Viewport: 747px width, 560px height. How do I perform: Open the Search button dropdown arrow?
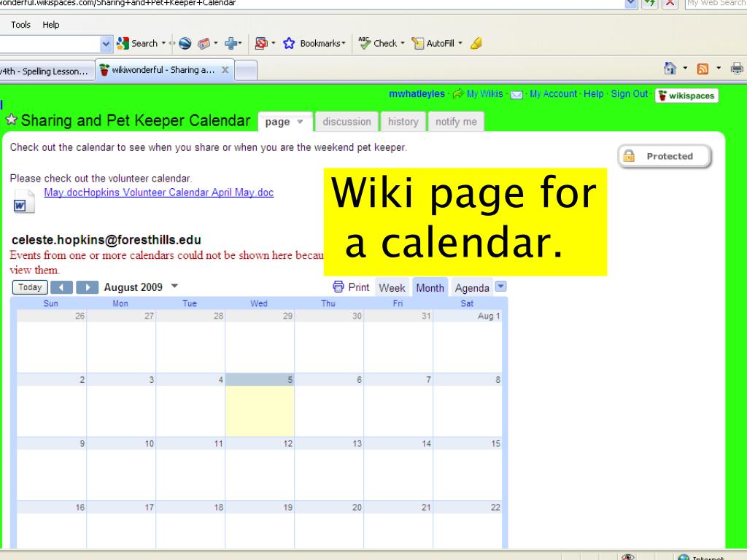[x=163, y=43]
